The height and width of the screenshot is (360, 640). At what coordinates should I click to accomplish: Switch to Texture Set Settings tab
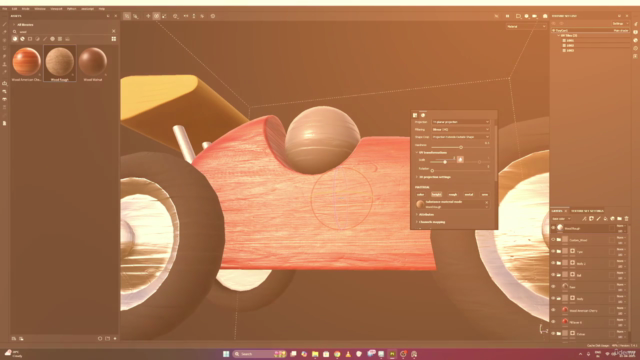(587, 211)
